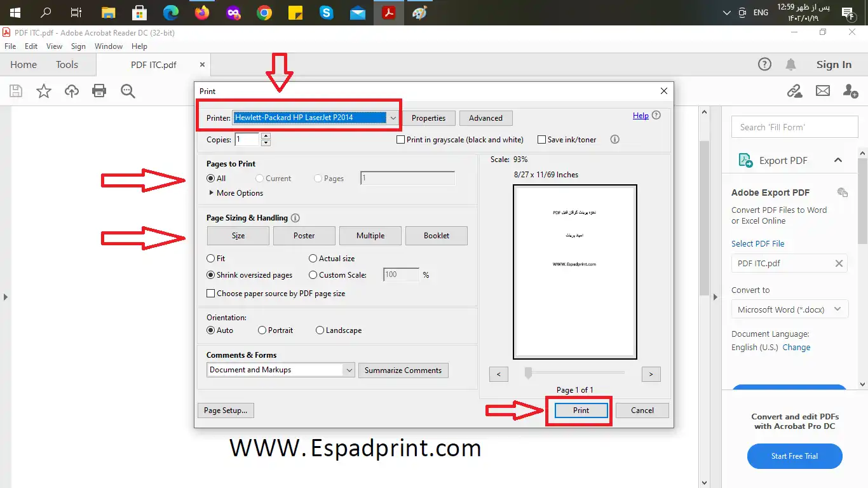Remove selected PDF ITC.pdf with X icon
The image size is (868, 488).
pos(839,263)
